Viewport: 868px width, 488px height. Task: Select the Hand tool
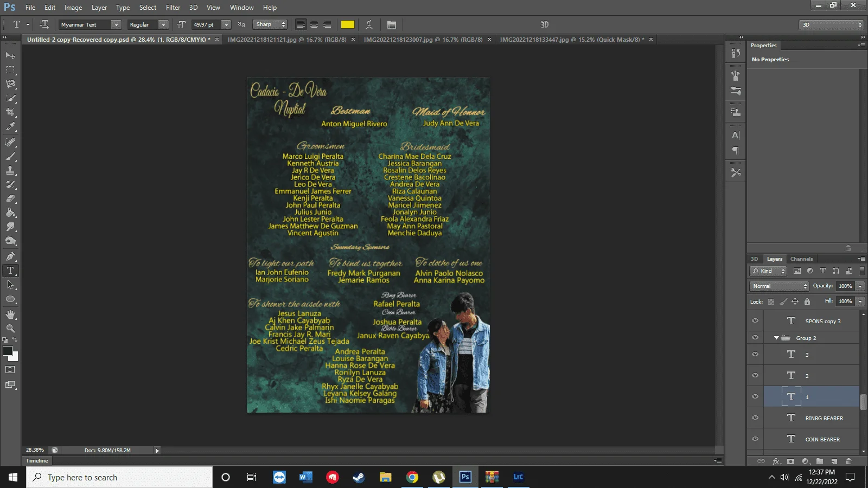(x=10, y=314)
